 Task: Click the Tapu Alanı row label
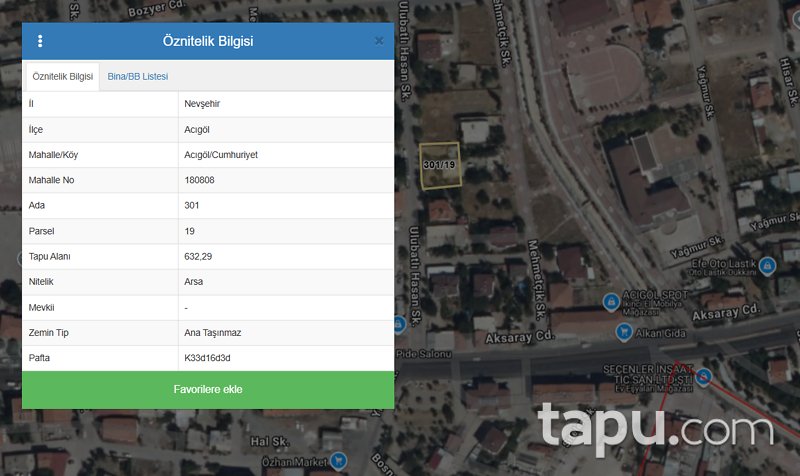[x=49, y=257]
